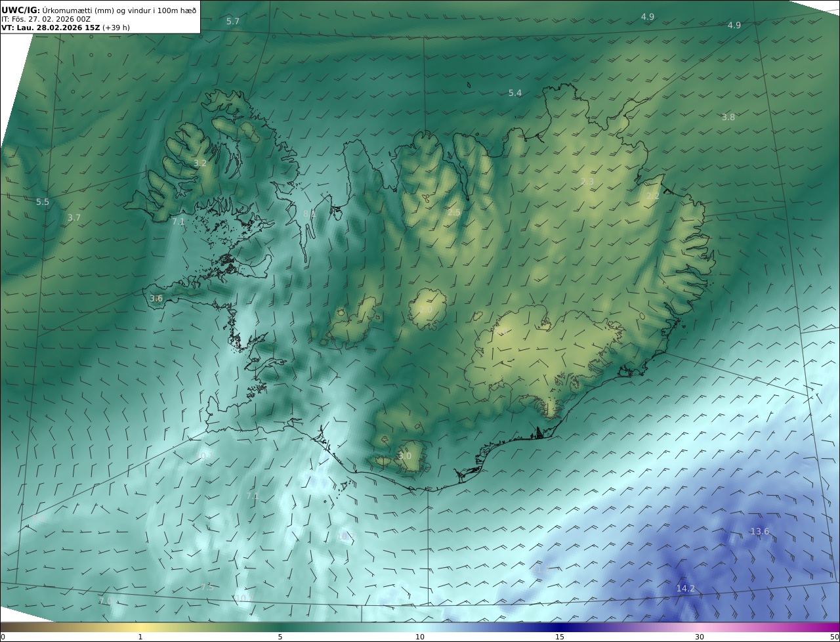840x642 pixels.
Task: Pick the pale pink colorbar segment above 30
Action: [x=700, y=627]
